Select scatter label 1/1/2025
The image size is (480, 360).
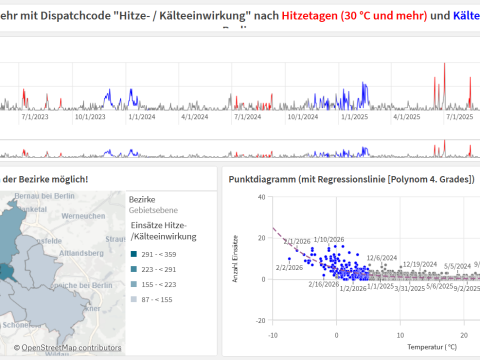point(381,286)
